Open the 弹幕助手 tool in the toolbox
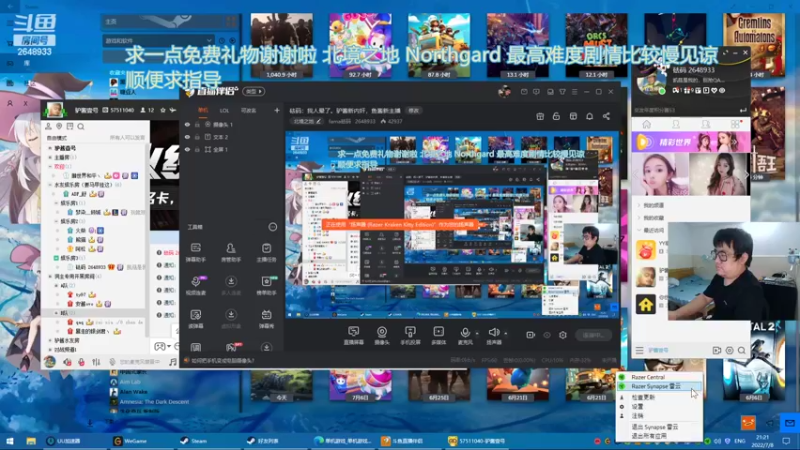The height and width of the screenshot is (450, 800). coord(196,253)
